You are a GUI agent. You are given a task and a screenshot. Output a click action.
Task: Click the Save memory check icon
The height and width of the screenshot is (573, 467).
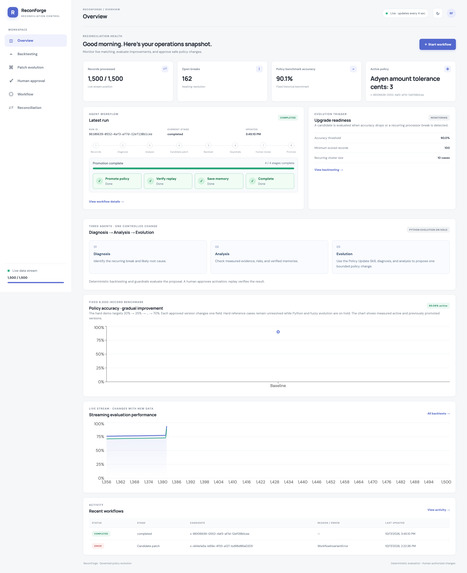(x=201, y=181)
